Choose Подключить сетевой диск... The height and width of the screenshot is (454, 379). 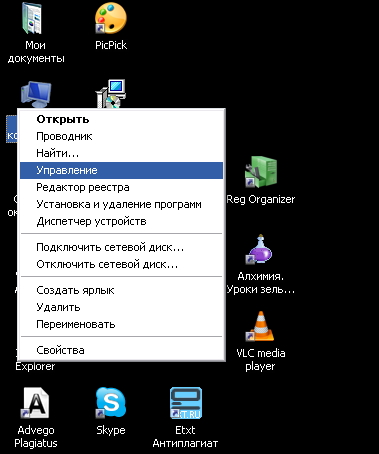(x=121, y=247)
